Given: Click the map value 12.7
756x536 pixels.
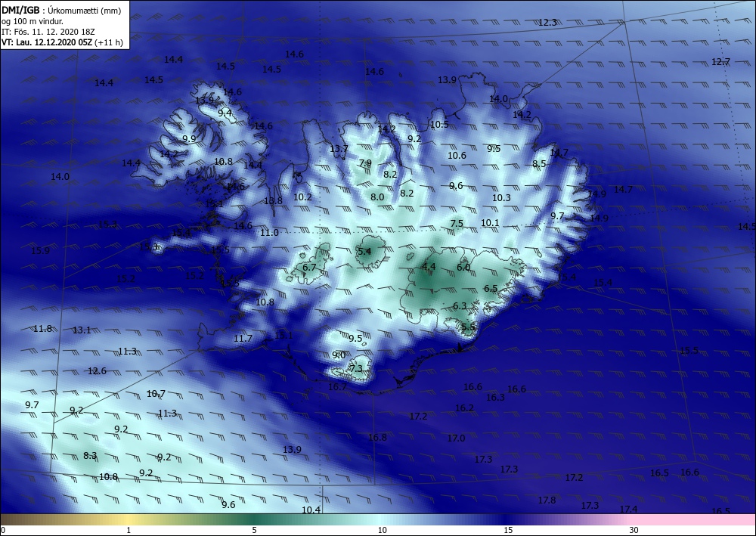Looking at the screenshot, I should 720,62.
